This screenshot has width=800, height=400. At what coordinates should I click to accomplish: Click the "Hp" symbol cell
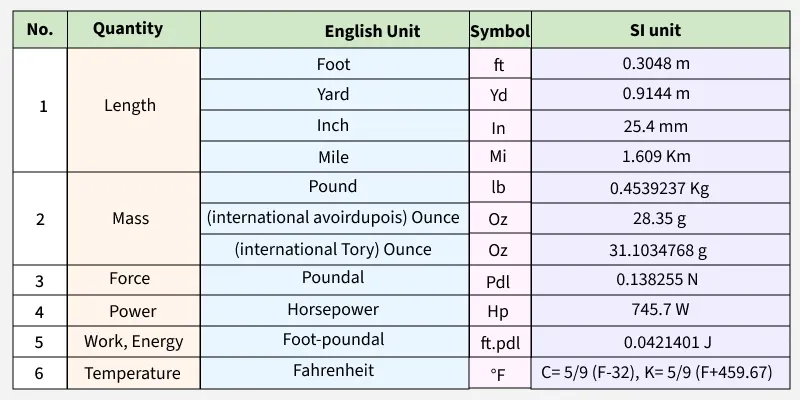(498, 311)
